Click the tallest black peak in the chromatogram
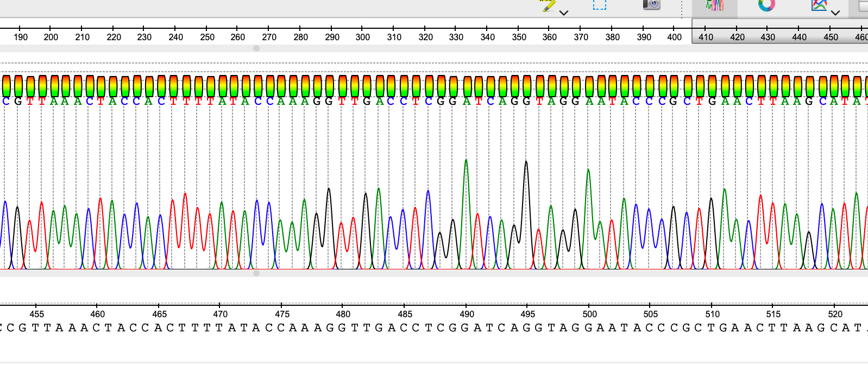This screenshot has width=868, height=365. [x=526, y=163]
